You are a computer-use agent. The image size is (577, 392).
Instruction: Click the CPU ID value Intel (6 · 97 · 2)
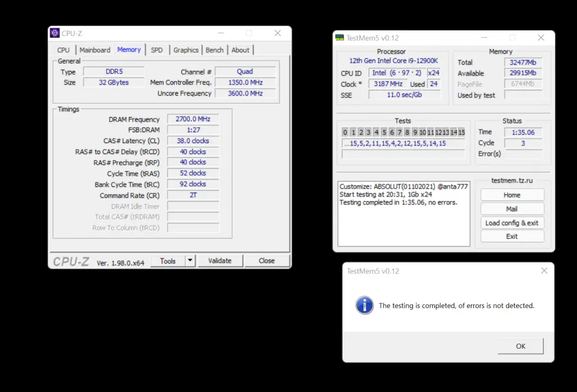tap(397, 73)
